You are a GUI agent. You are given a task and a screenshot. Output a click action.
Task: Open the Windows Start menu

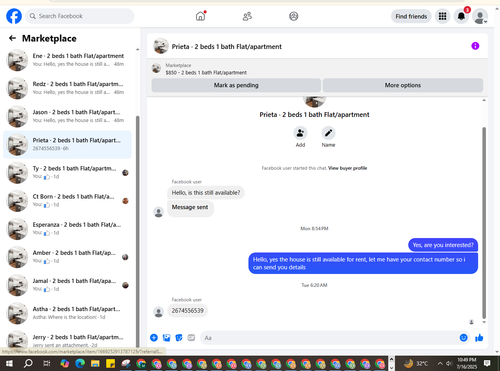(x=9, y=363)
